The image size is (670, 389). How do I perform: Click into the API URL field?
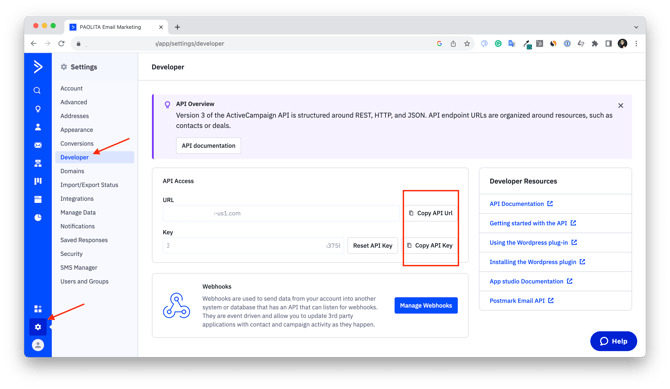[281, 213]
